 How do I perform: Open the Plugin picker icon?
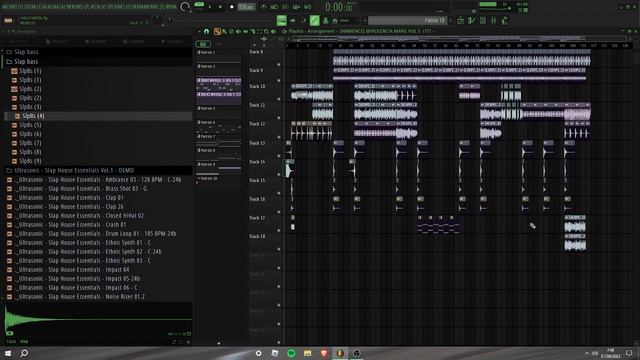[505, 20]
